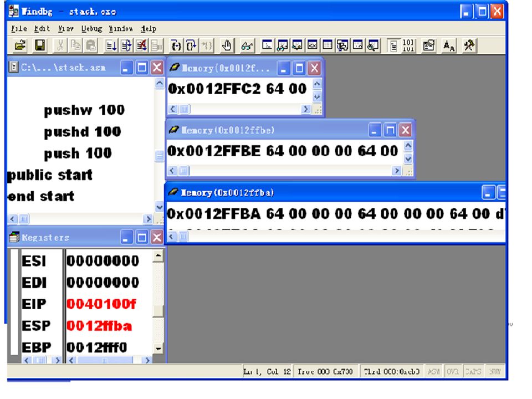Screen dimensions: 532x399
Task: Click the 'Ln 1, Col 12' status bar field
Action: [267, 371]
